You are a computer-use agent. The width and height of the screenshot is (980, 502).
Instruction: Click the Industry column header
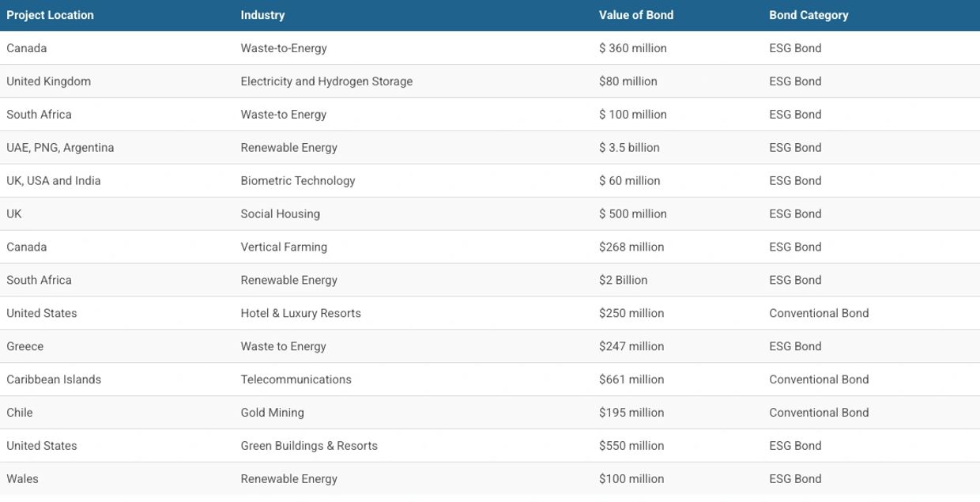coord(262,15)
